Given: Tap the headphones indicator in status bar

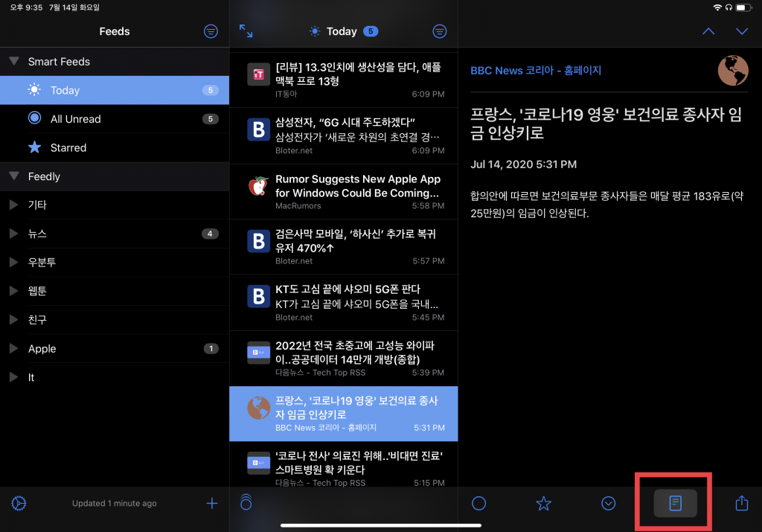Looking at the screenshot, I should (x=729, y=7).
